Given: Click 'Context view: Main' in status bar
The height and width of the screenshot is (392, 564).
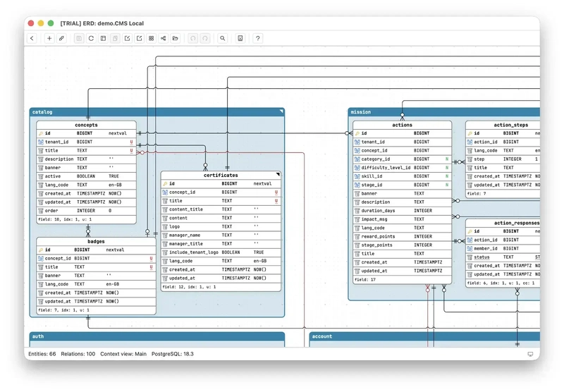Looking at the screenshot, I should click(123, 354).
